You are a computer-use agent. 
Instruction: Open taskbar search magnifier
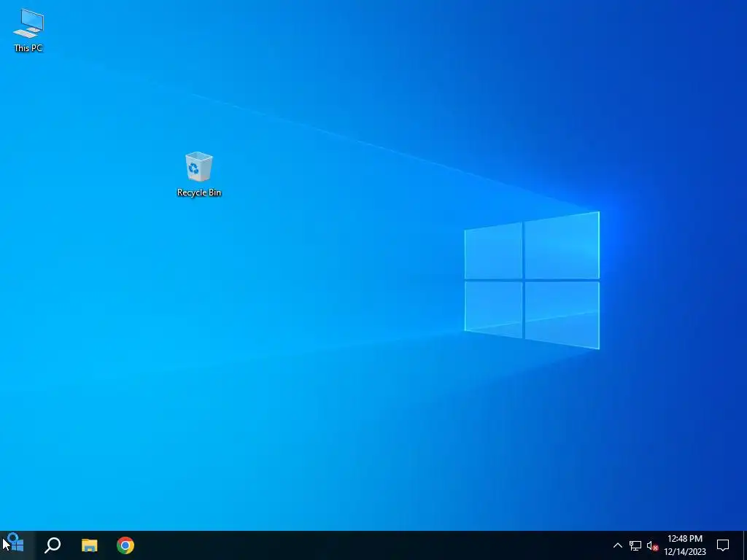(x=53, y=545)
